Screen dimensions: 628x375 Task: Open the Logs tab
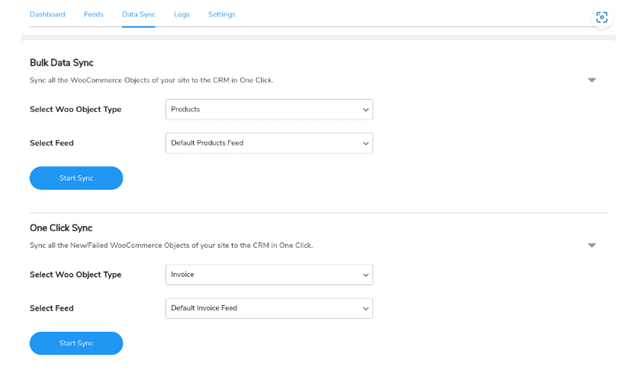point(182,14)
